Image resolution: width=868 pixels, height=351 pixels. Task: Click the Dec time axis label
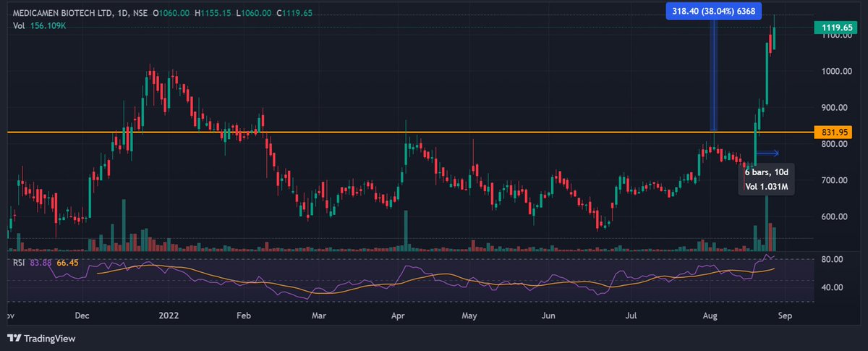tap(82, 316)
